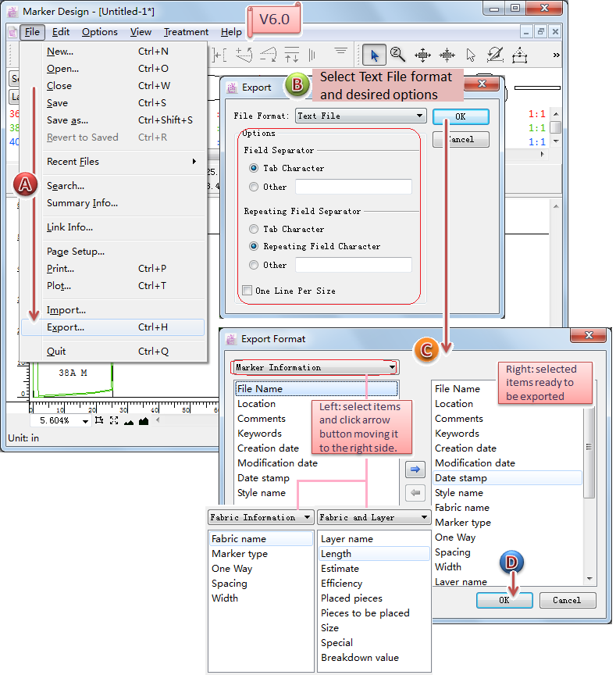Click blue right arrow to add item
This screenshot has width=616, height=675.
point(416,470)
